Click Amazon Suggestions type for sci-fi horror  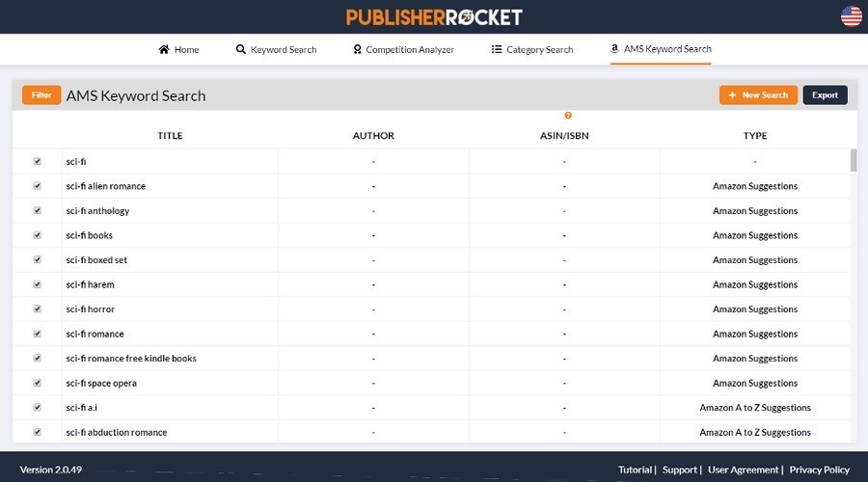click(x=755, y=309)
